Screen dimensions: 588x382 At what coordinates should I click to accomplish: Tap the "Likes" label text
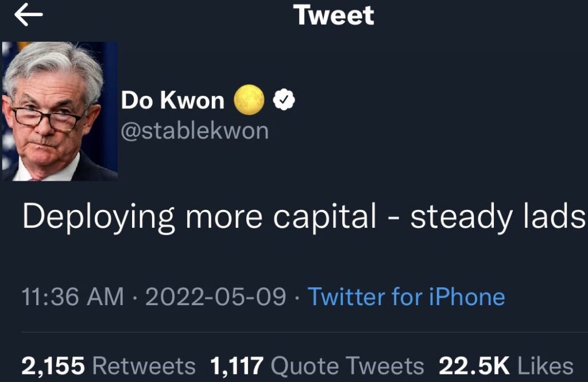[x=545, y=367]
